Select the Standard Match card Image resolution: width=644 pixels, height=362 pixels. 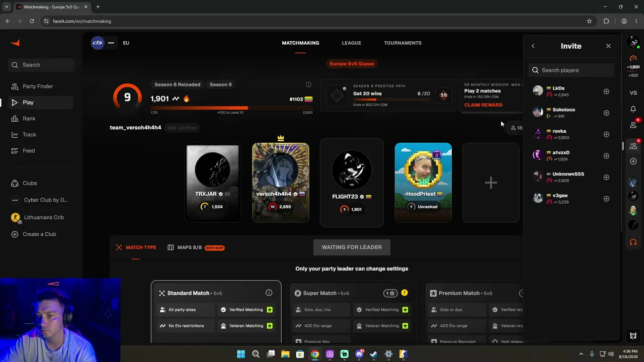(x=216, y=312)
